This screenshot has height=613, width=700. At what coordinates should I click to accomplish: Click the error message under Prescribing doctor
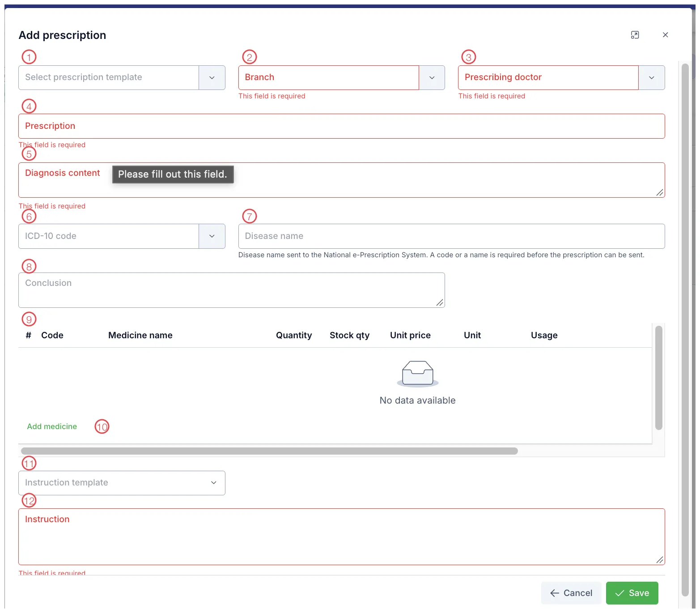492,96
